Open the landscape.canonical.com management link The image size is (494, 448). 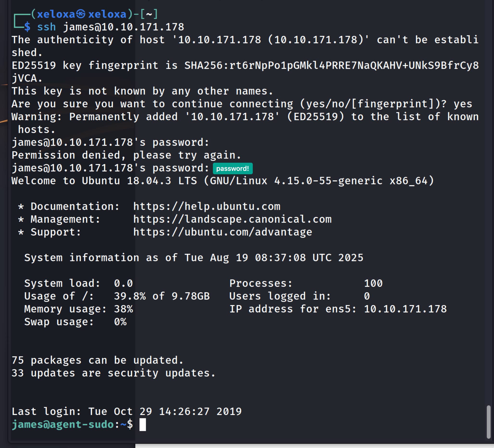tap(232, 219)
